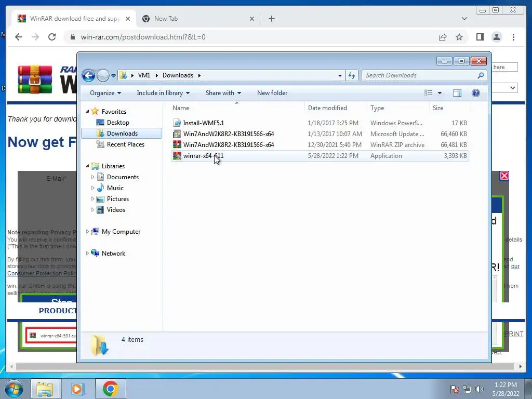
Task: Expand the Music library
Action: pyautogui.click(x=92, y=188)
